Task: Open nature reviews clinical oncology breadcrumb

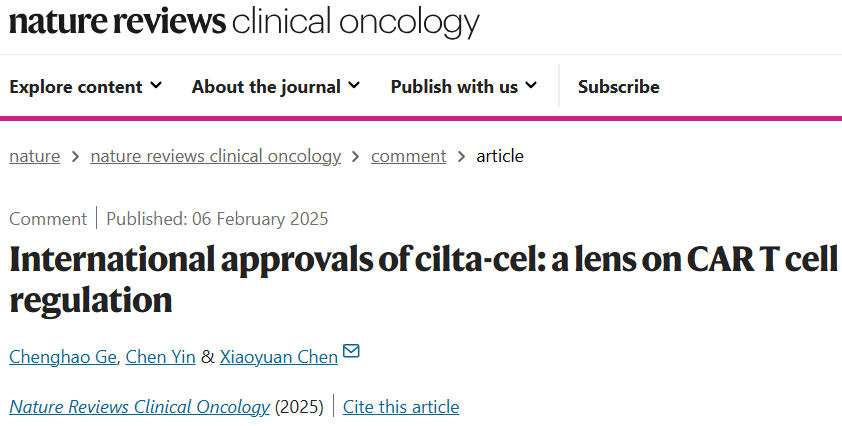Action: coord(215,156)
